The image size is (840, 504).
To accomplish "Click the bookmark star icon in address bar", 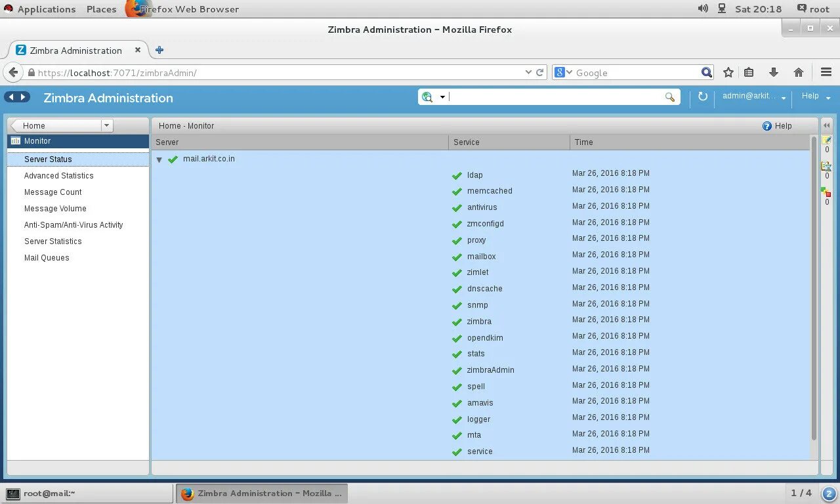I will [728, 72].
